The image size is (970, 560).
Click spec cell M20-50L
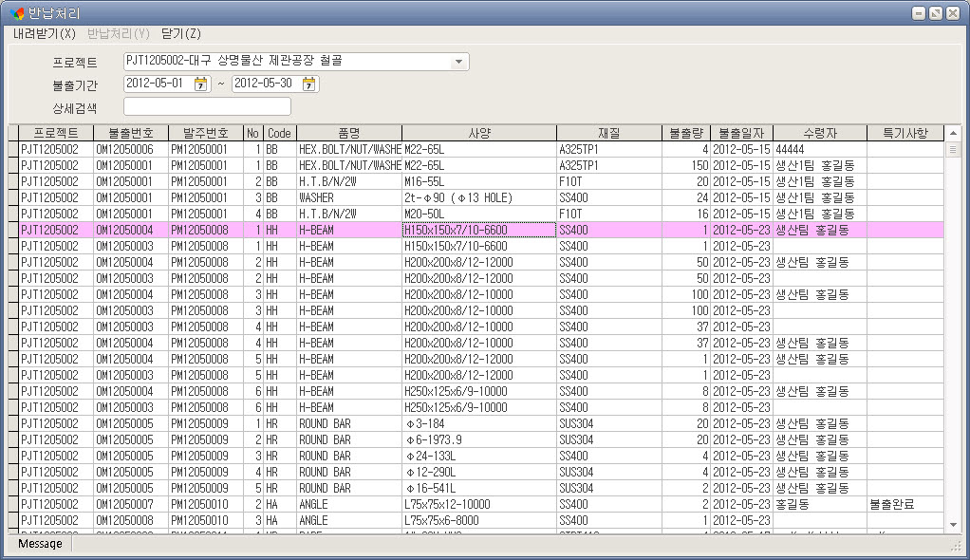[x=479, y=215]
